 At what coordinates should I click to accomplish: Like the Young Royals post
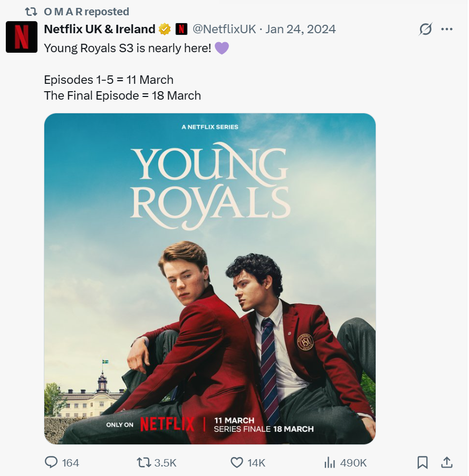[x=237, y=462]
